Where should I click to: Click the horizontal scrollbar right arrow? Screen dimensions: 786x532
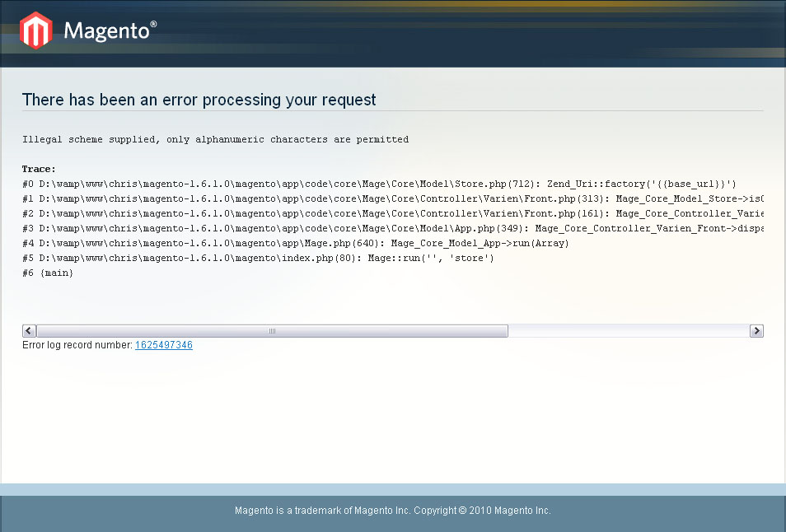tap(756, 330)
